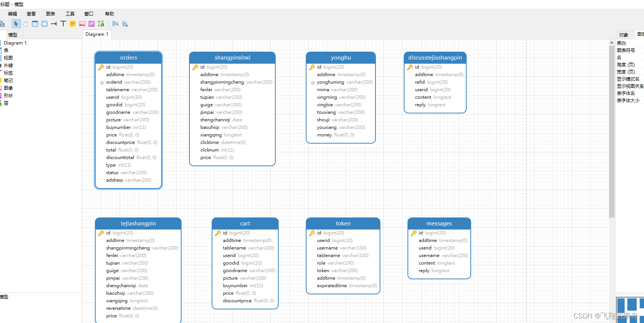This screenshot has height=323, width=644.
Task: Select the yellow note tool
Action: click(x=73, y=24)
